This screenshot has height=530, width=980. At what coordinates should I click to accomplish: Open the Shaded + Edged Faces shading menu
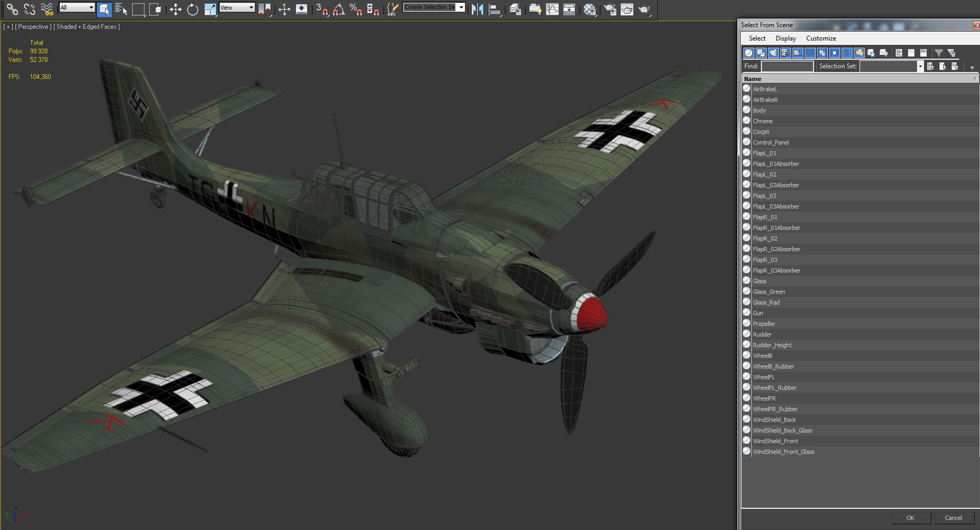pyautogui.click(x=87, y=26)
